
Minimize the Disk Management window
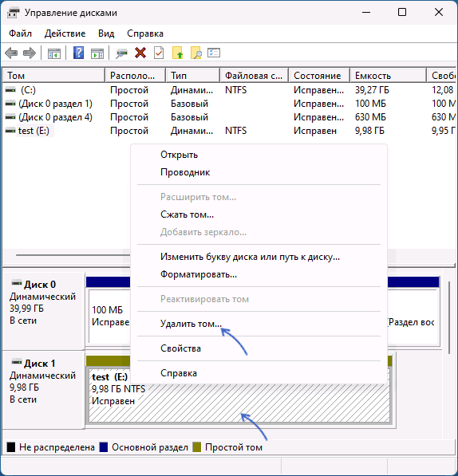pos(366,13)
